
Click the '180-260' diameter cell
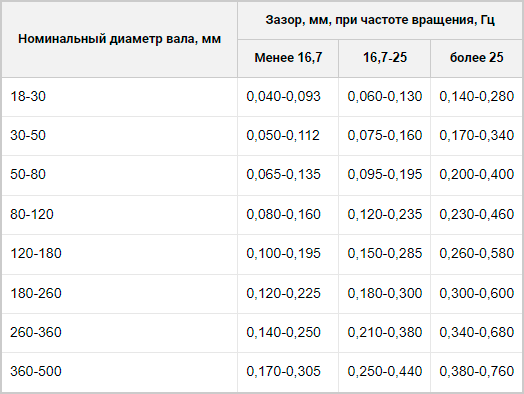point(119,294)
